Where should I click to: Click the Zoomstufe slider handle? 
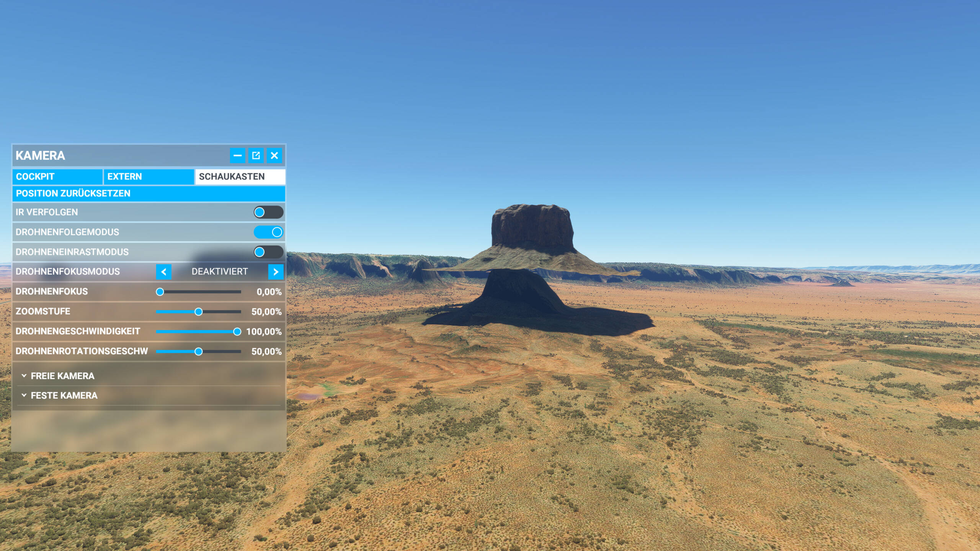click(198, 311)
